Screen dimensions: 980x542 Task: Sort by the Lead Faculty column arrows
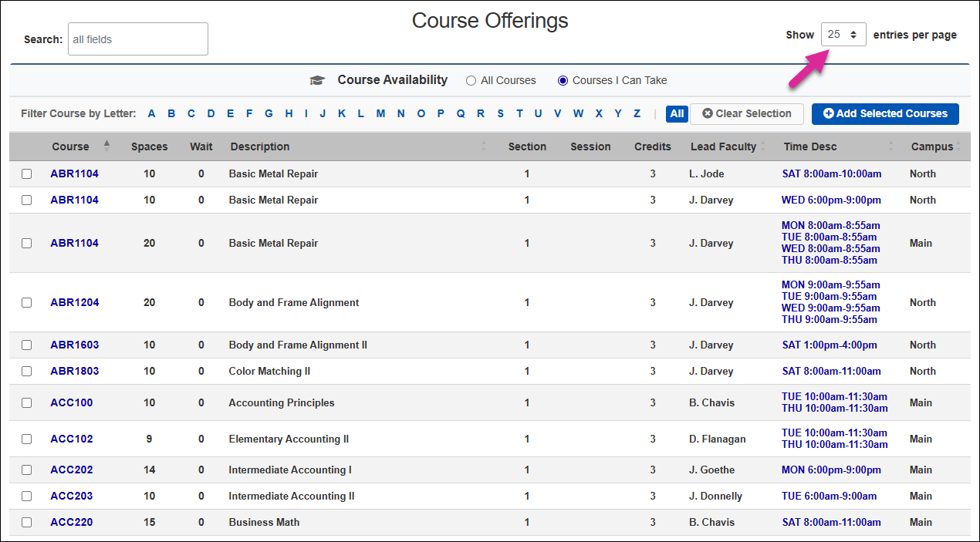tap(763, 146)
